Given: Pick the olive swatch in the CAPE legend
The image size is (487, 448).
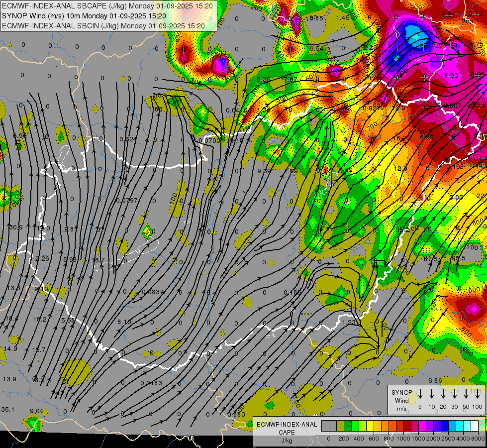Looking at the screenshot, I should (340, 426).
